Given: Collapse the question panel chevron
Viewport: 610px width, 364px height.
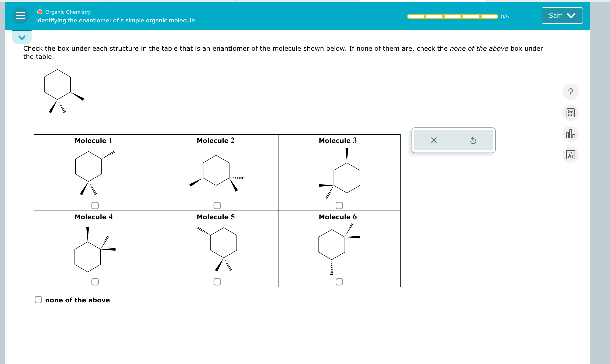Looking at the screenshot, I should [22, 37].
